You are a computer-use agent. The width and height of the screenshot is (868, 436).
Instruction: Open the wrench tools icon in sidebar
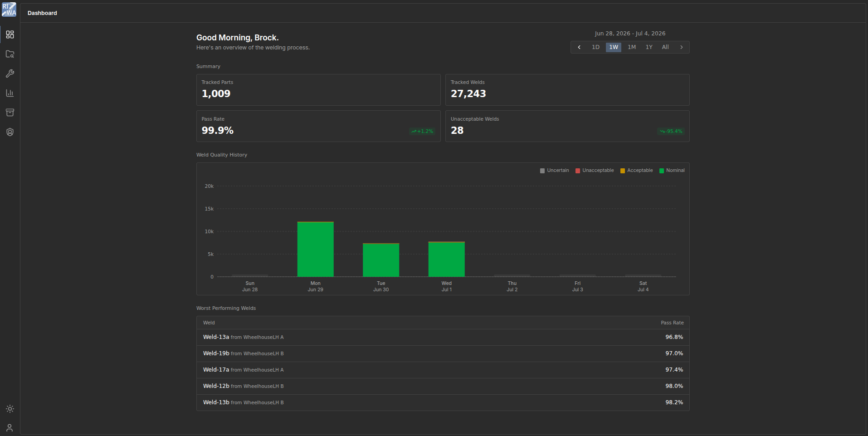[x=10, y=73]
